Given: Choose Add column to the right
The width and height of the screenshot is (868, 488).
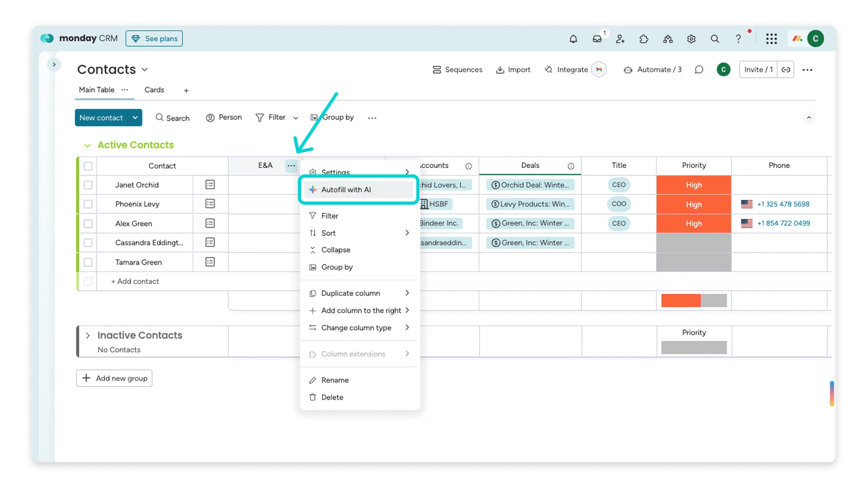Looking at the screenshot, I should 359,310.
